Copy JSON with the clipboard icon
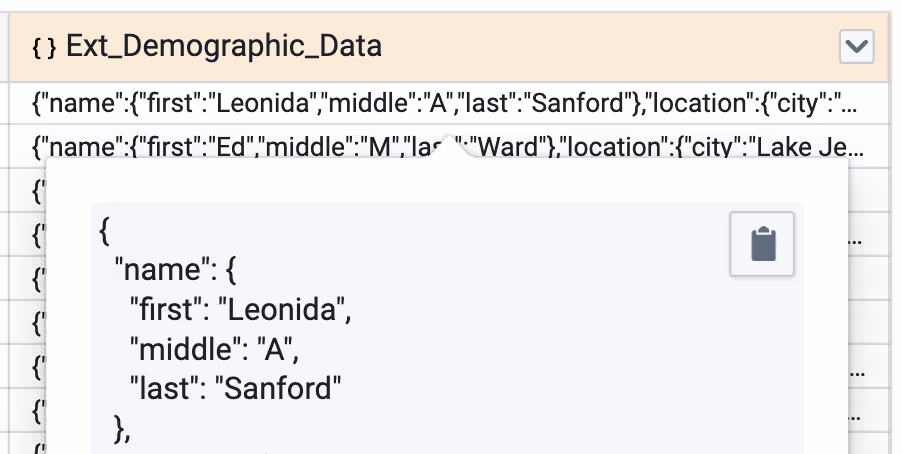The width and height of the screenshot is (902, 454). coord(762,244)
